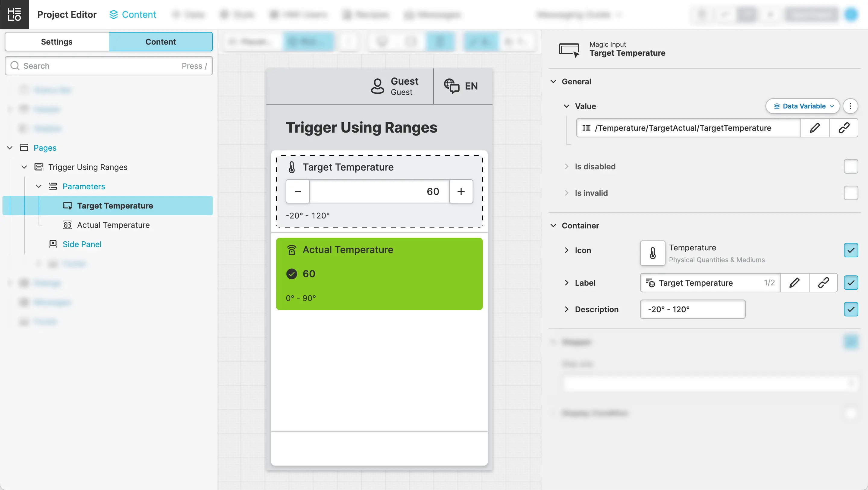This screenshot has height=490, width=868.
Task: Click the Guest user icon in the preview
Action: (x=377, y=86)
